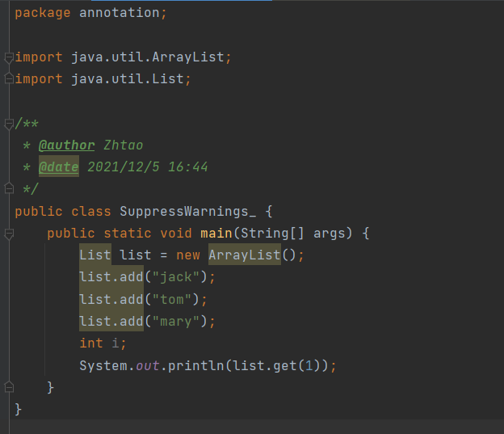The height and width of the screenshot is (434, 504).
Task: Click the Javadoc closing fold marker
Action: point(9,188)
